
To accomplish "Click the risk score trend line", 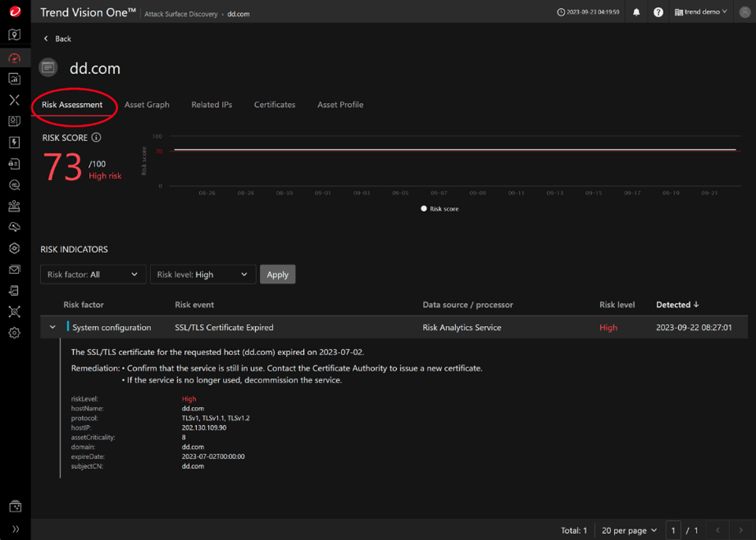I will tap(454, 150).
